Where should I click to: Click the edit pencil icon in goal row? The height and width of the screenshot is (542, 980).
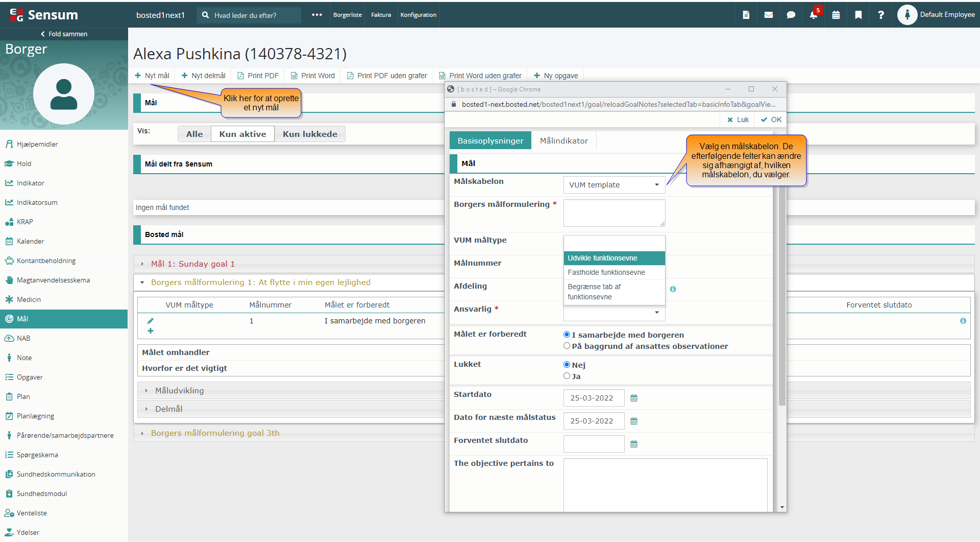click(150, 321)
